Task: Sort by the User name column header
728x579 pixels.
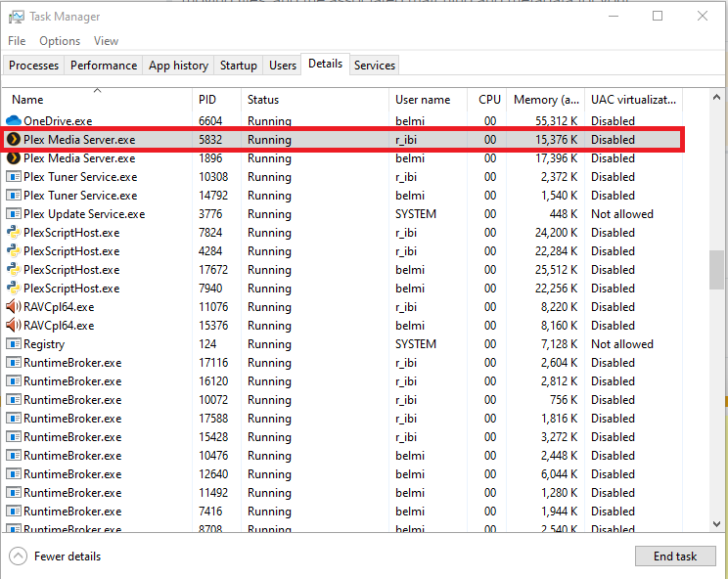Action: pyautogui.click(x=428, y=100)
